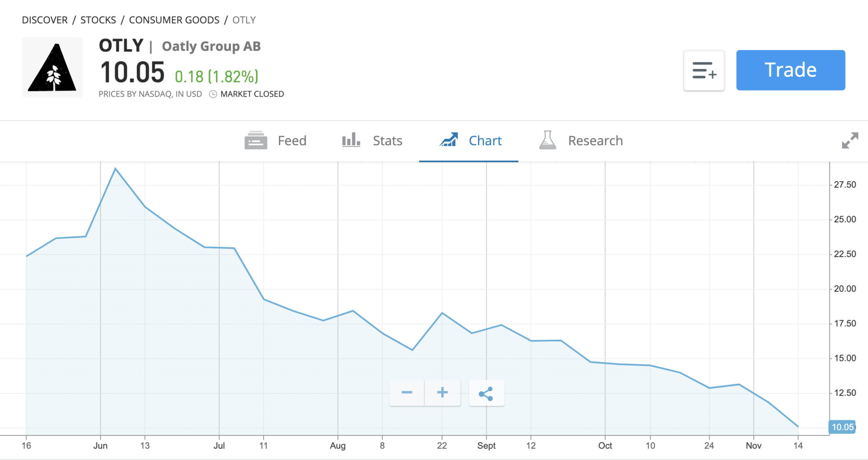Click the 10.05 current price axis tag
868x460 pixels.
[x=842, y=427]
